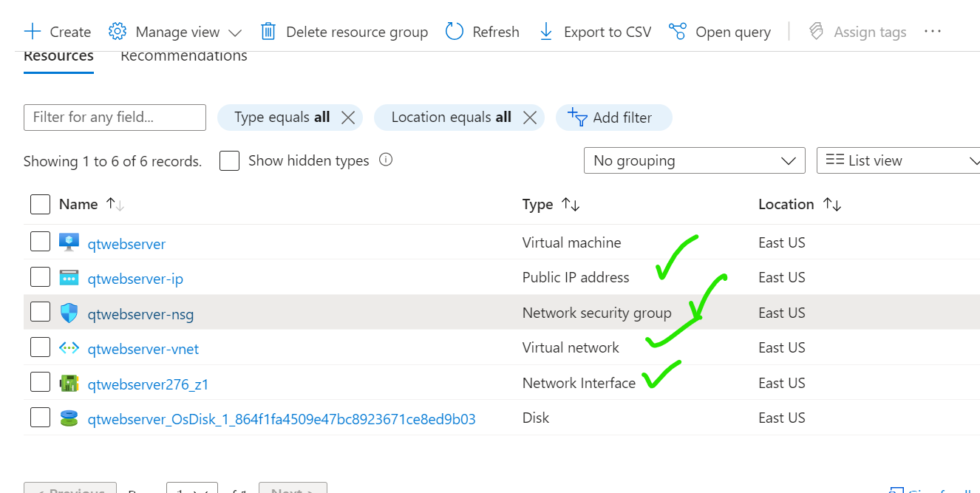Remove the Location equals all filter
The image size is (980, 493).
point(529,118)
